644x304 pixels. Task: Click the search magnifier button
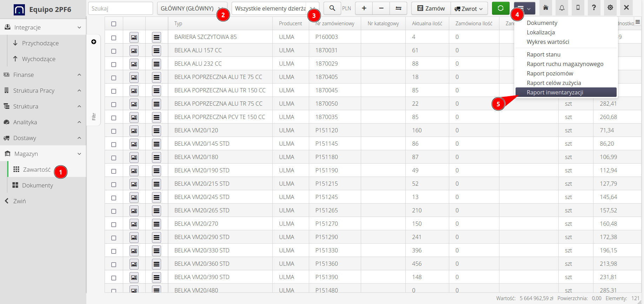(332, 8)
